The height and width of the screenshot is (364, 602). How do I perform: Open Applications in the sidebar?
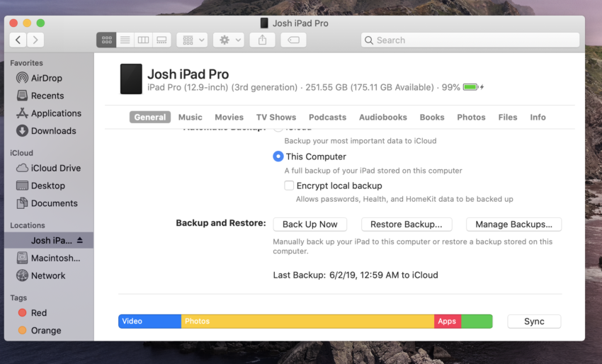[x=49, y=113]
